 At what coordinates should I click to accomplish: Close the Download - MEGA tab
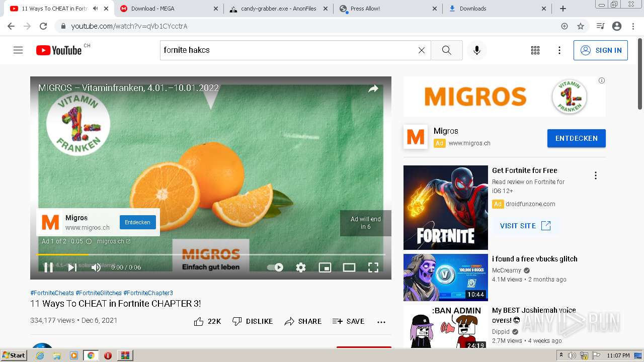[x=216, y=9]
